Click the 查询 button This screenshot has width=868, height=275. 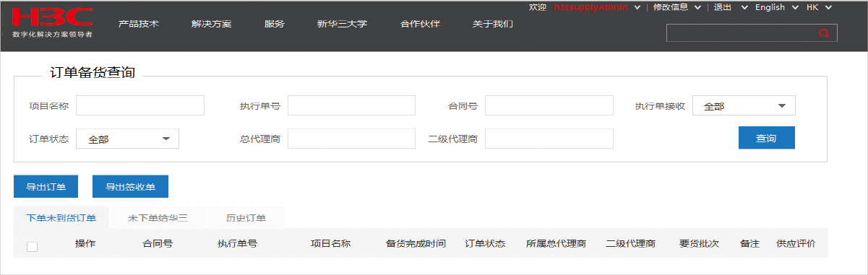(766, 138)
